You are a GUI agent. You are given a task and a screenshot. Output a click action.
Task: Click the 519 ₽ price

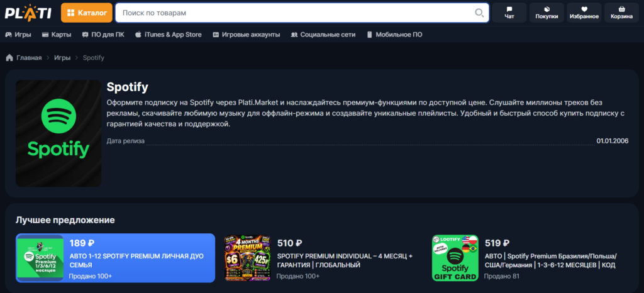497,243
